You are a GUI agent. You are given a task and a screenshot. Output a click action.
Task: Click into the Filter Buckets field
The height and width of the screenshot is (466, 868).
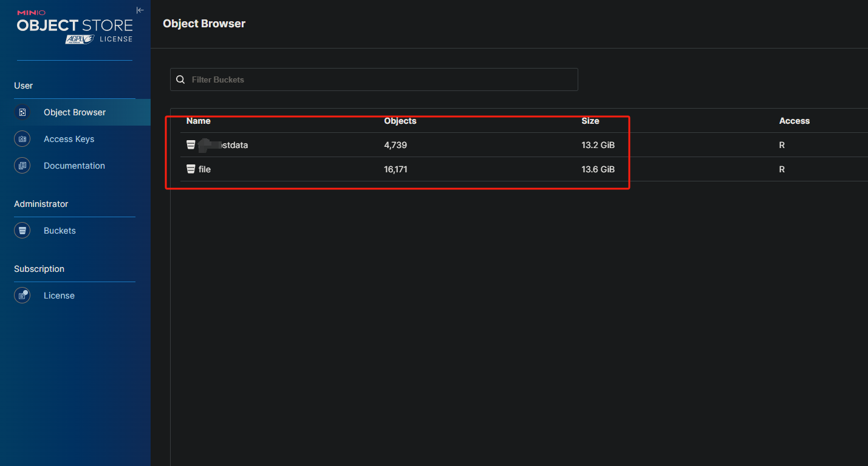(377, 79)
